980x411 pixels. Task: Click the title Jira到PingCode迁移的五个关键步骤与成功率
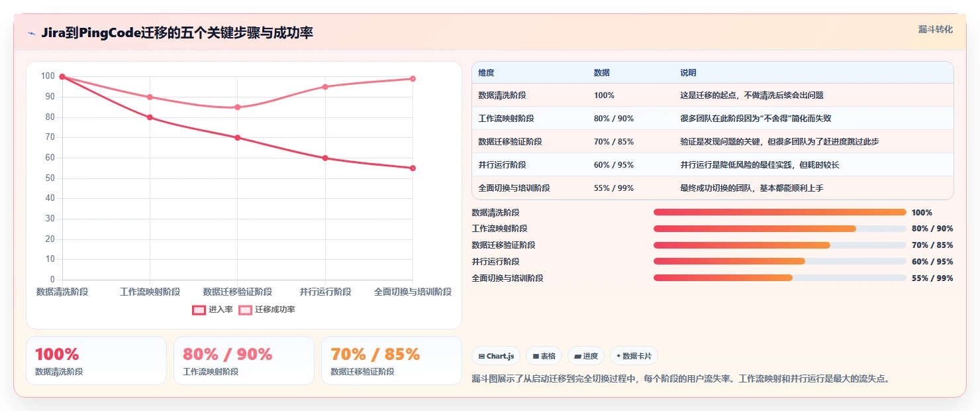click(177, 33)
